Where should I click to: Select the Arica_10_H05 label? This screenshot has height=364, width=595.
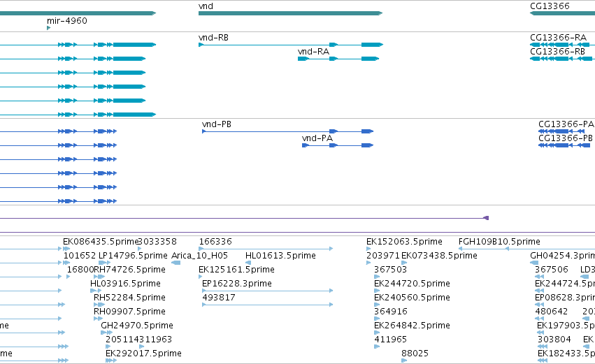pos(199,256)
